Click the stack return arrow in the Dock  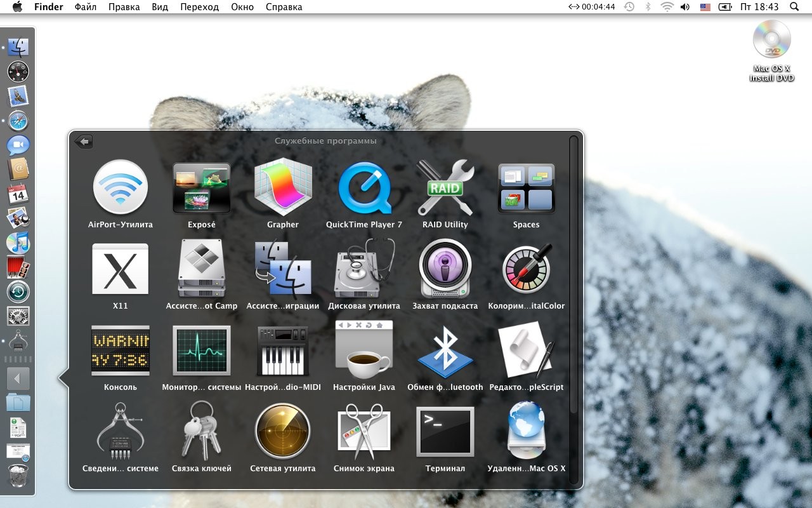pyautogui.click(x=18, y=379)
